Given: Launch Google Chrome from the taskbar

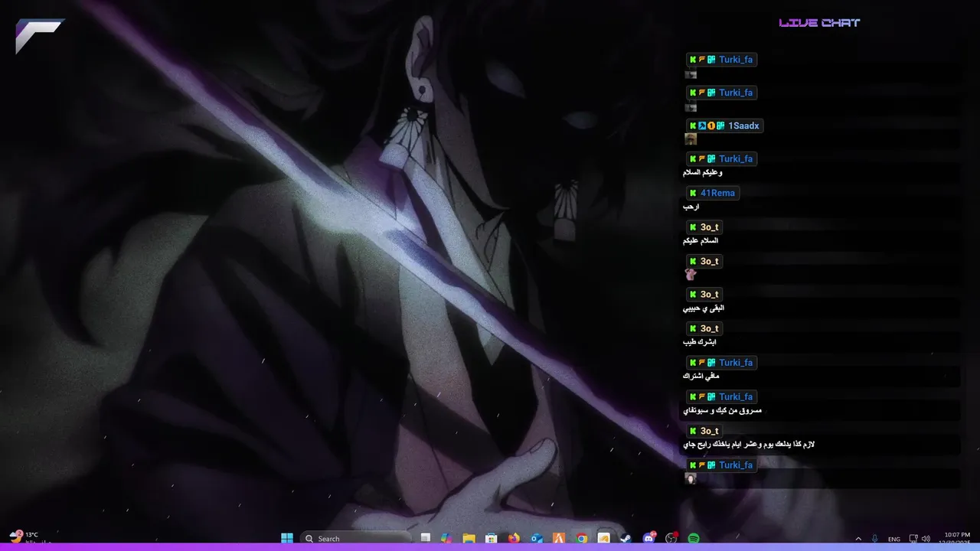Looking at the screenshot, I should pyautogui.click(x=581, y=538).
